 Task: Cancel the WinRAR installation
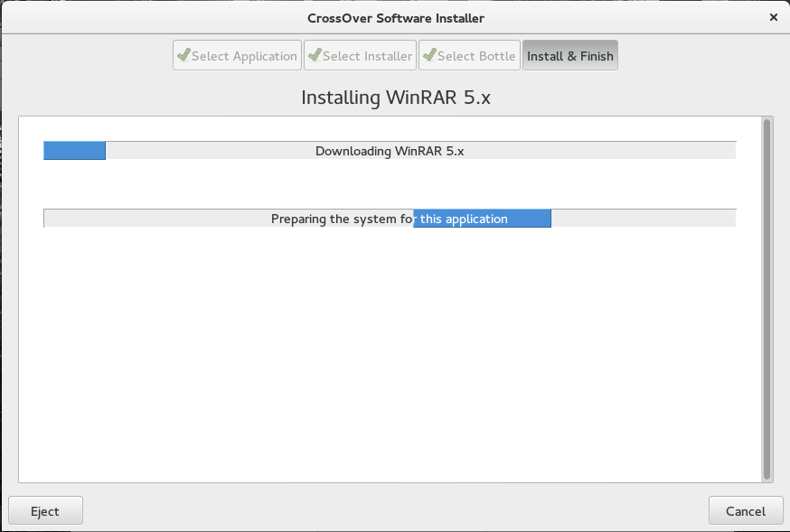click(746, 510)
